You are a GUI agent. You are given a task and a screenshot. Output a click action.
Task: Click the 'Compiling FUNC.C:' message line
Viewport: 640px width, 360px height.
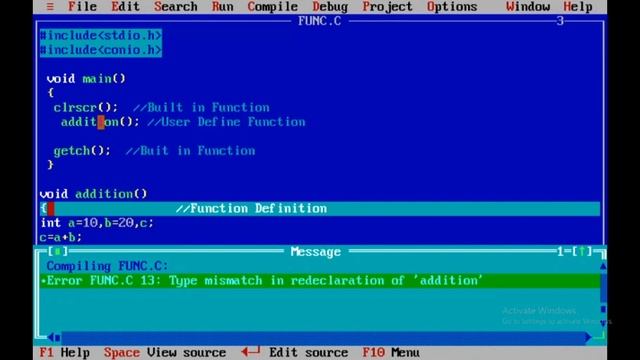coord(107,266)
